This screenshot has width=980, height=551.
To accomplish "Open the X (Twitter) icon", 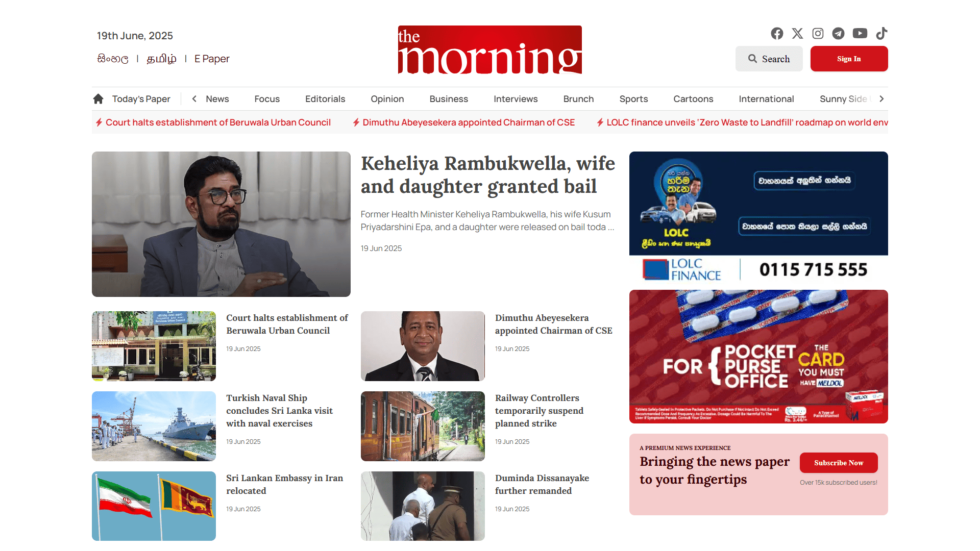I will coord(797,33).
